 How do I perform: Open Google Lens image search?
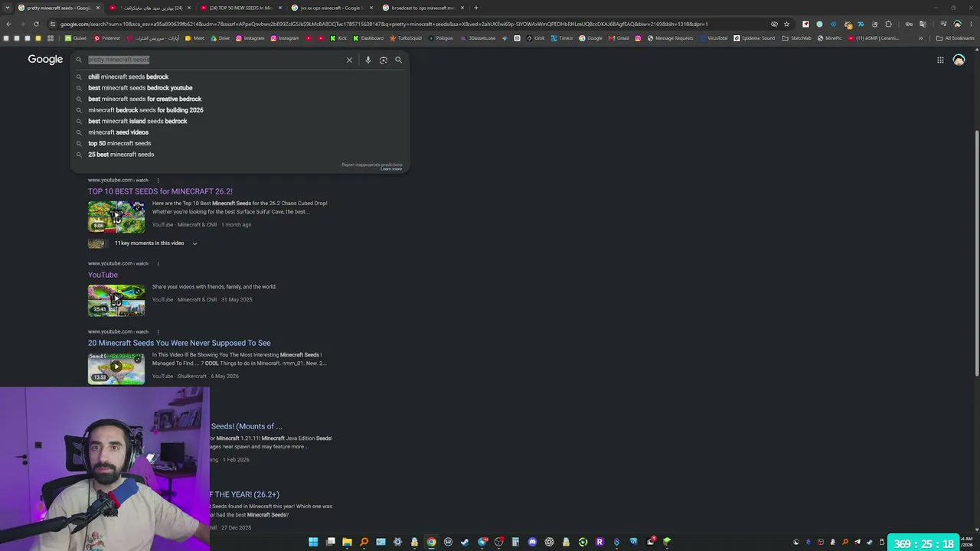click(x=384, y=60)
